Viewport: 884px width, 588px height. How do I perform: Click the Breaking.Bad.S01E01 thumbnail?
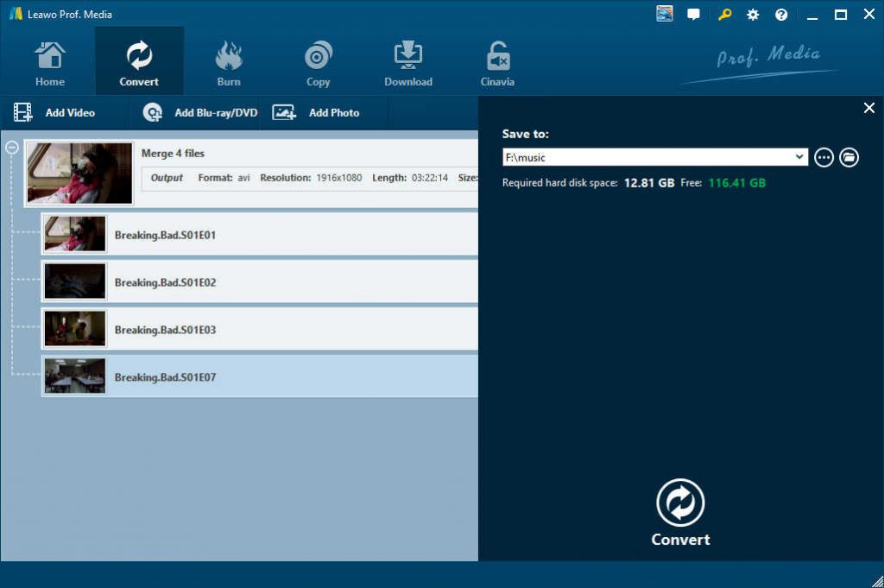tap(75, 234)
